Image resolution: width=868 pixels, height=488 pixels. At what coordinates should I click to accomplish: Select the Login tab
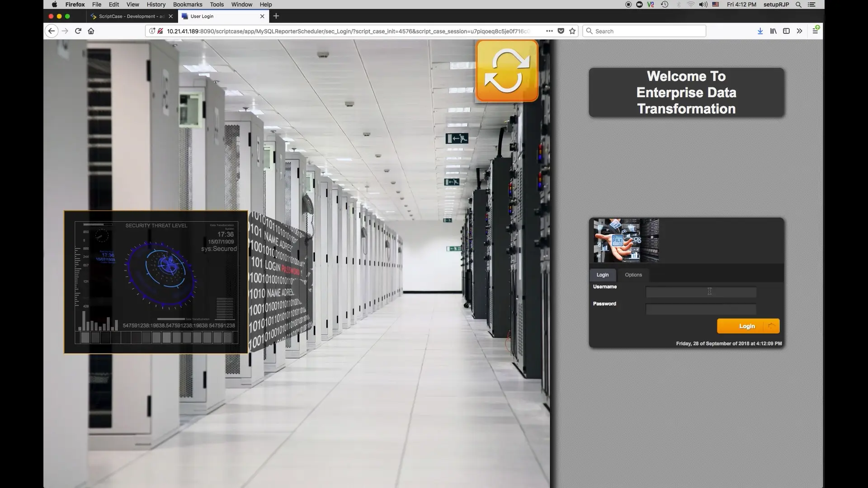(602, 275)
